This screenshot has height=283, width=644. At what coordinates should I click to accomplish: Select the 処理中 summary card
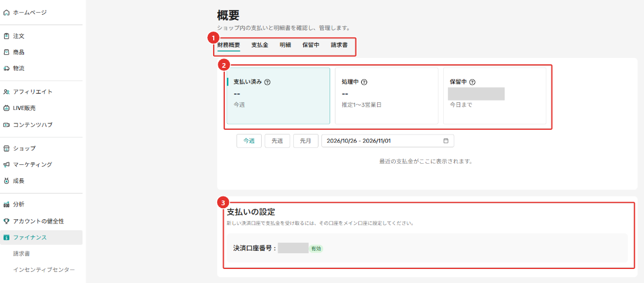click(x=386, y=96)
